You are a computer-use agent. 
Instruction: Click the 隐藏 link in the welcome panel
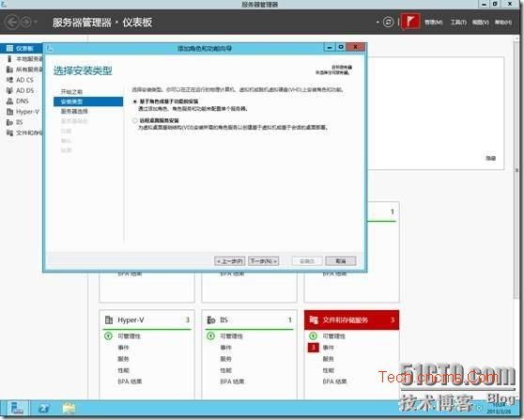click(x=490, y=158)
